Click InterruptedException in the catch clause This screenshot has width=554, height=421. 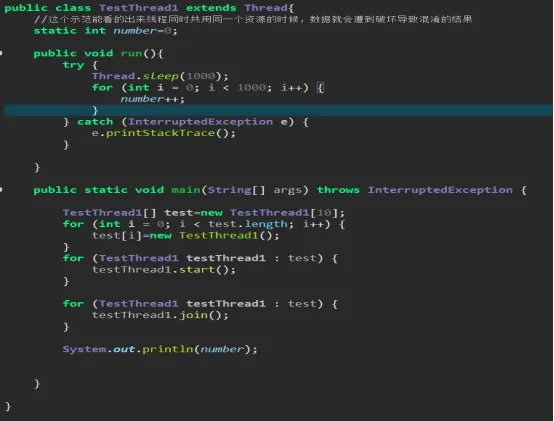pyautogui.click(x=200, y=122)
